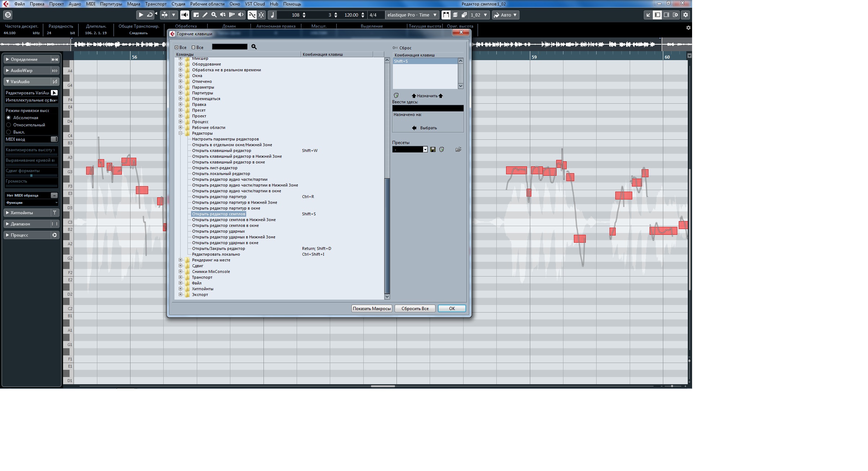Collapse the Редакторы folder
The height and width of the screenshot is (471, 868).
coord(181,133)
